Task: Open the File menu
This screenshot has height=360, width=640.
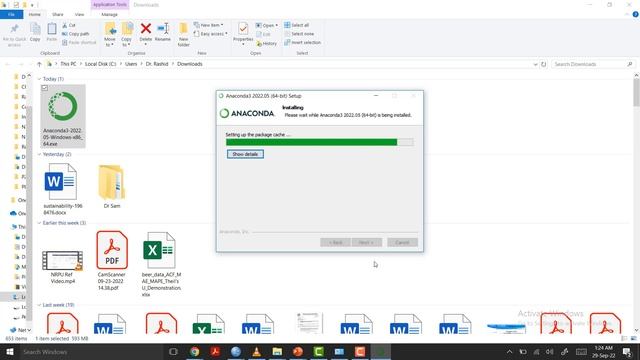Action: coord(11,14)
